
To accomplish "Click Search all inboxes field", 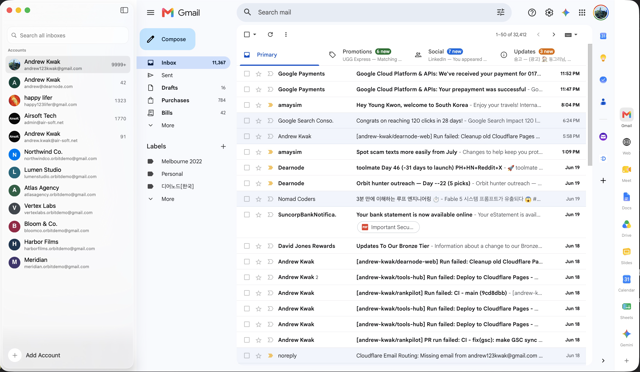I will [x=68, y=36].
